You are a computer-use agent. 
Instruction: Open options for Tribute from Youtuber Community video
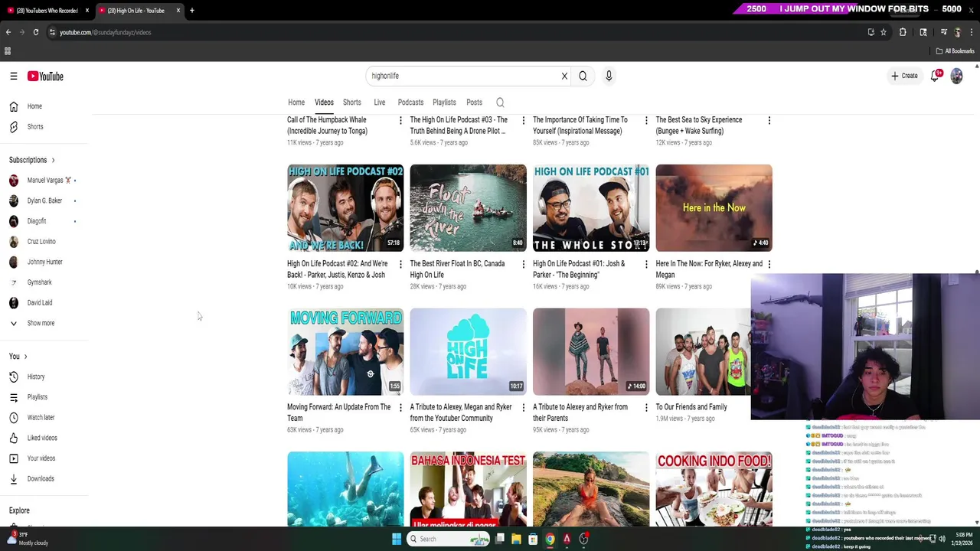523,408
